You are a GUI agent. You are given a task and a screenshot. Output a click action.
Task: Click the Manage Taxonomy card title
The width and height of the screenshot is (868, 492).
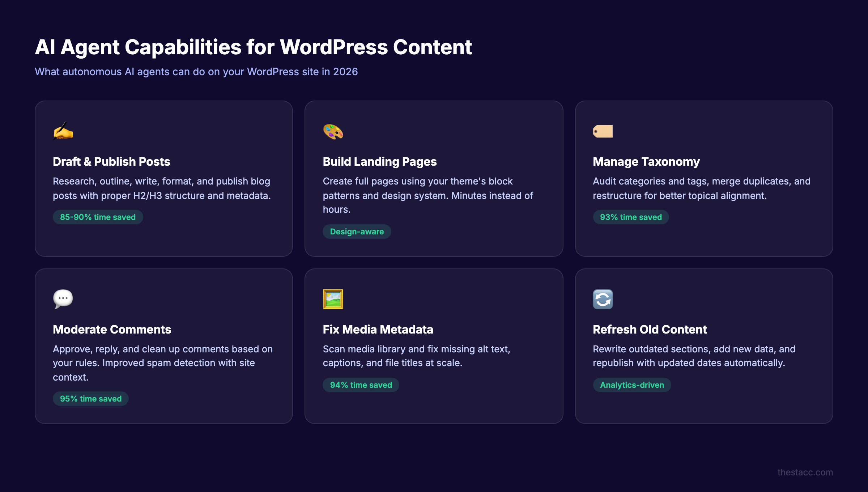click(x=646, y=162)
